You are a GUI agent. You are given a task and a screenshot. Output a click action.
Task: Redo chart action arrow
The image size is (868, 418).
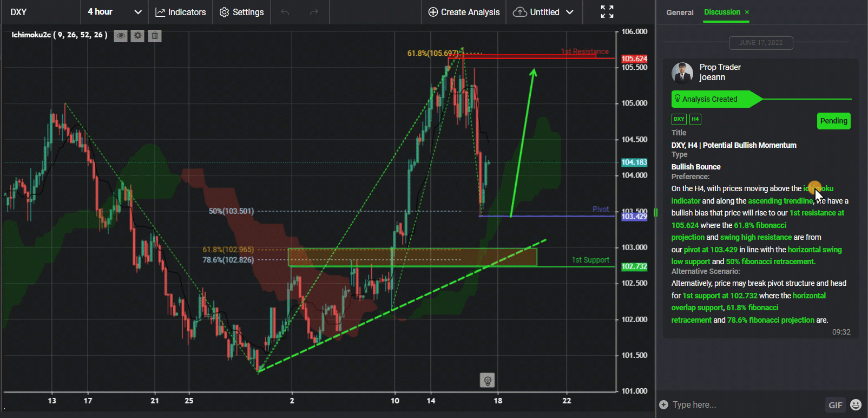pyautogui.click(x=314, y=12)
